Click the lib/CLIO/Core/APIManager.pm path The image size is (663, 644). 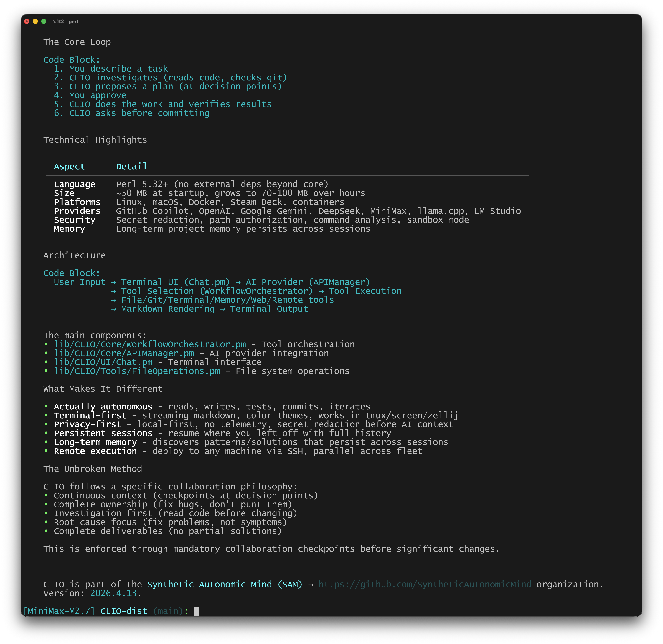click(x=124, y=353)
